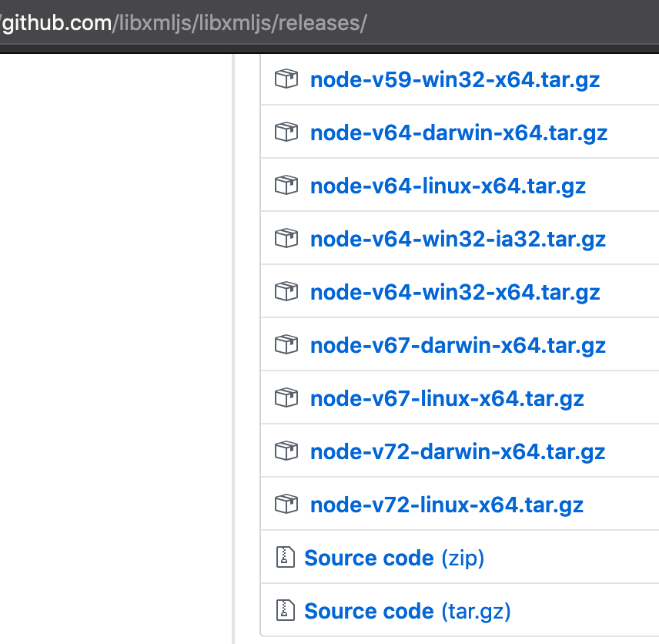Download node-v67-darwin-x64.tar.gz
The image size is (659, 644).
pyautogui.click(x=457, y=344)
